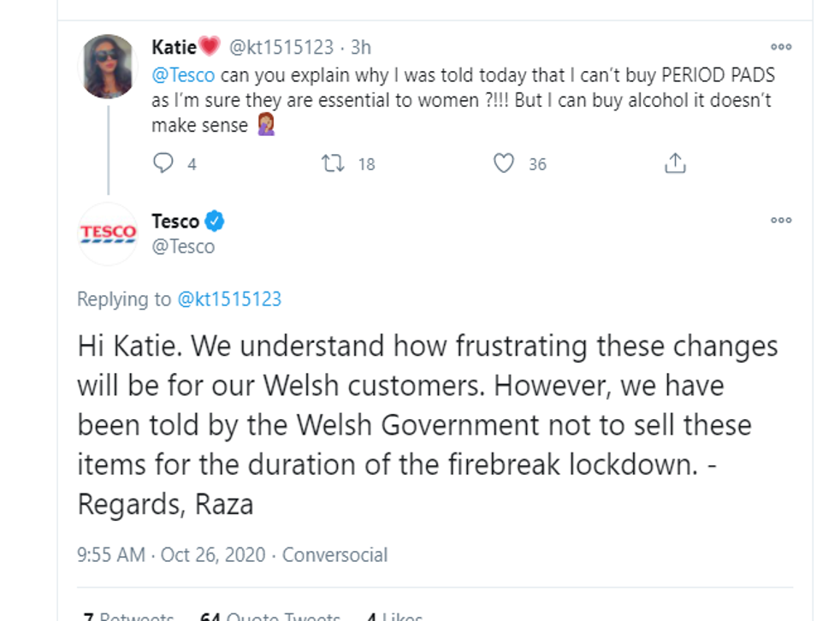Click the bold Tesco account name

point(175,222)
